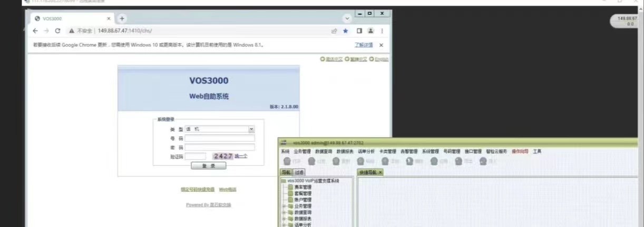Dismiss the Chrome update notification bar

tap(381, 45)
